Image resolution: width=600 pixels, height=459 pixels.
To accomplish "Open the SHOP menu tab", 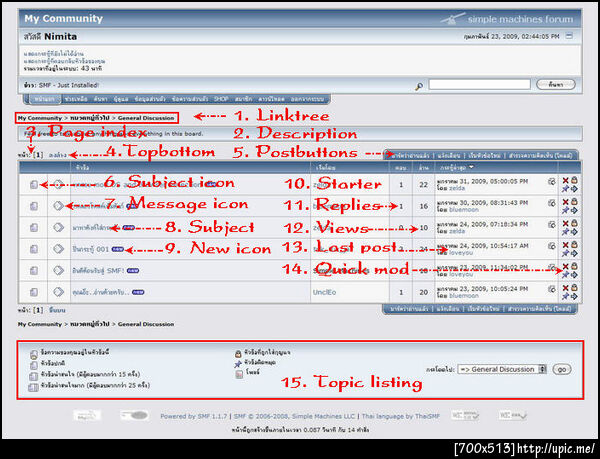I will (221, 99).
